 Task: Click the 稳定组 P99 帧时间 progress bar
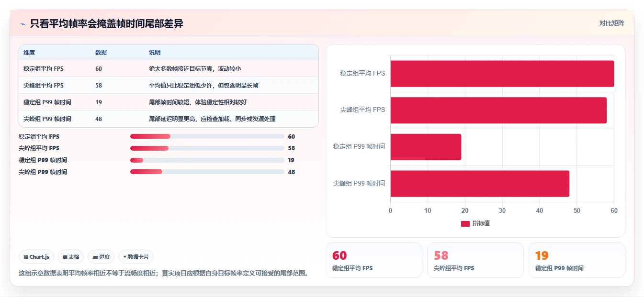click(x=207, y=160)
